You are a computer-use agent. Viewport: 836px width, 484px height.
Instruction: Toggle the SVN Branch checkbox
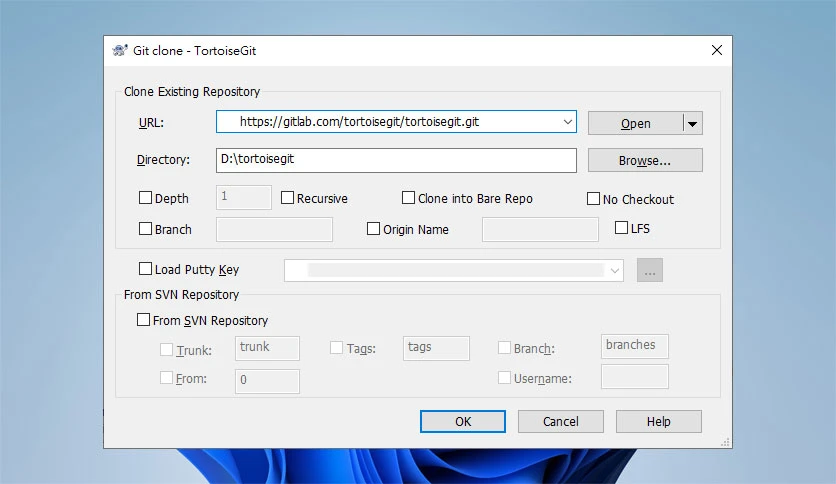pyautogui.click(x=504, y=348)
